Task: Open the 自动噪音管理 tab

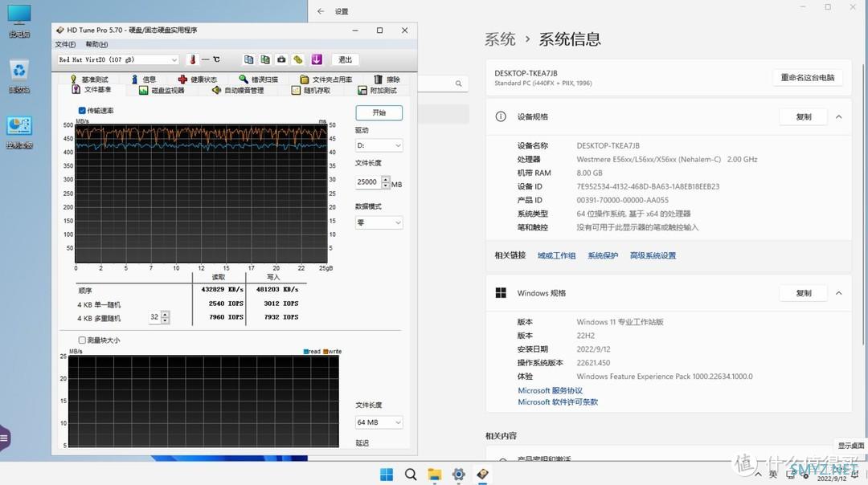Action: 237,90
